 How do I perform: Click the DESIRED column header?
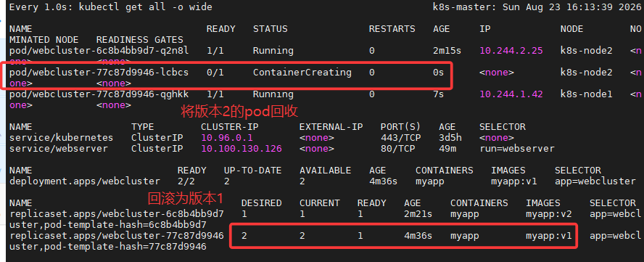pyautogui.click(x=262, y=203)
